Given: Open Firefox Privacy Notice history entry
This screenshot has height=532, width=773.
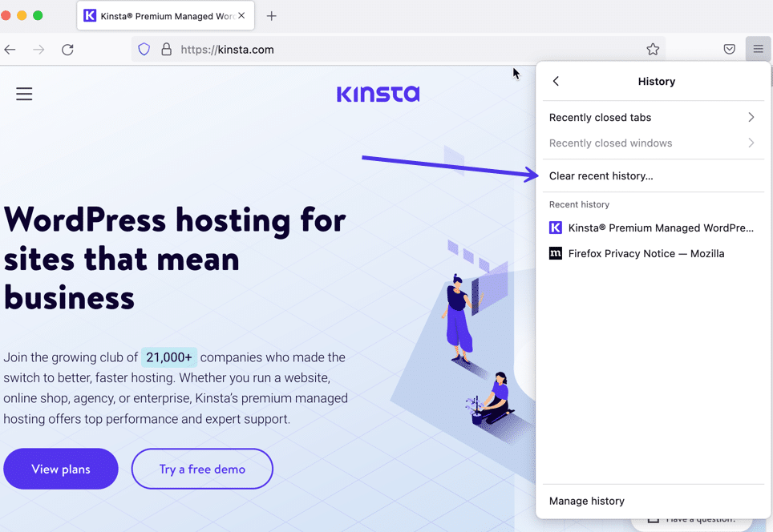Looking at the screenshot, I should pos(646,254).
